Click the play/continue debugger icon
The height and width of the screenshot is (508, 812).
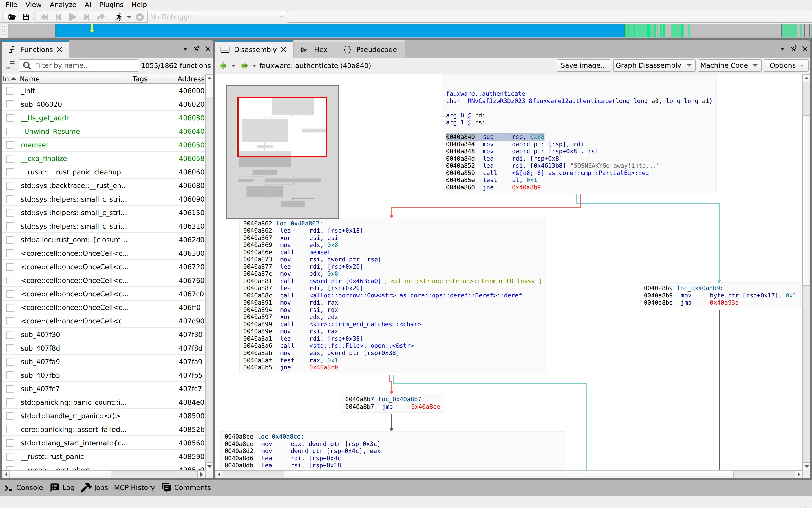[x=72, y=17]
